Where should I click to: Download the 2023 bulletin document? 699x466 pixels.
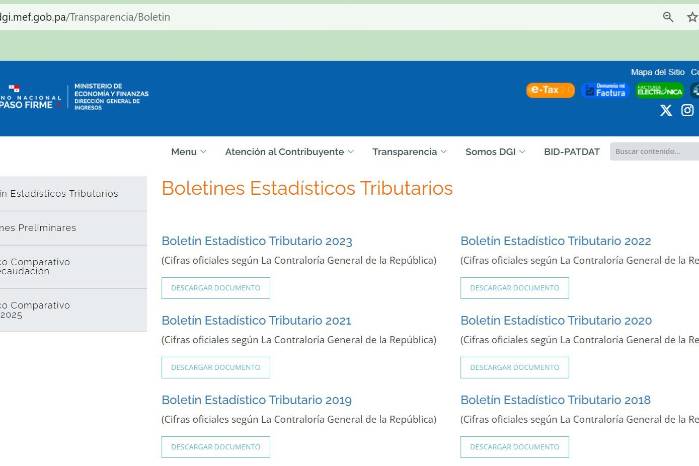[216, 288]
